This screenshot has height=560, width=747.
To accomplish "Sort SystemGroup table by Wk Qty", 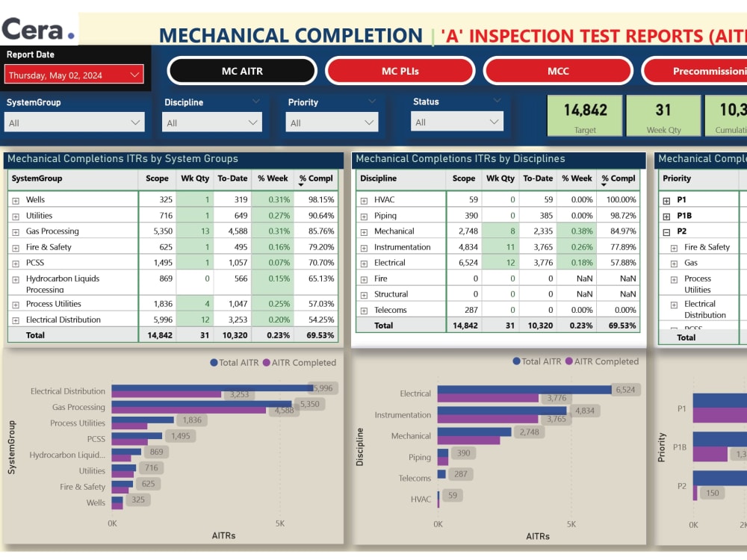I will (x=195, y=178).
